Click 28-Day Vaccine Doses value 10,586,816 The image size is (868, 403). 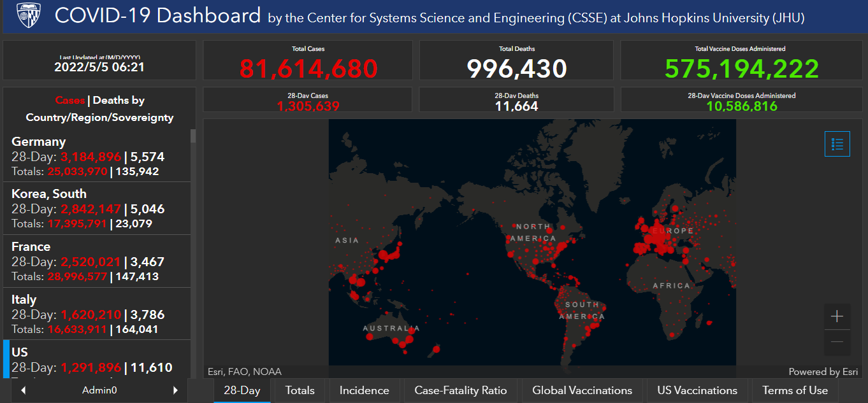pyautogui.click(x=741, y=106)
